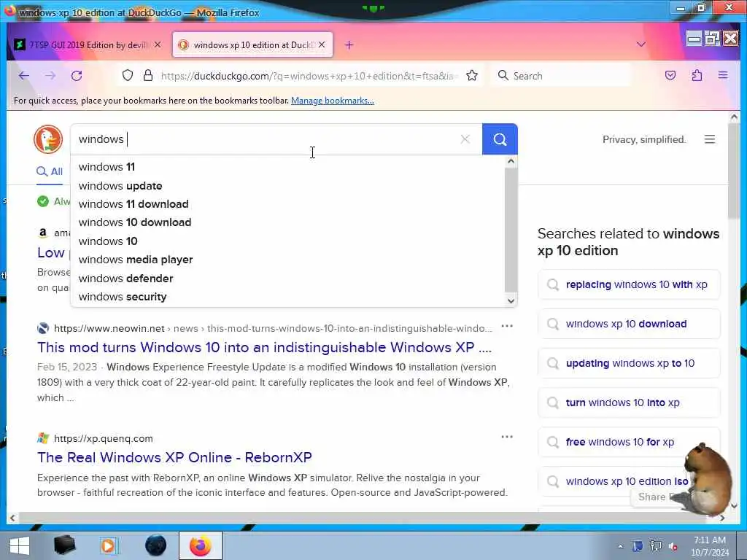Open tracking protection shield icon
The image size is (747, 560).
tap(127, 75)
